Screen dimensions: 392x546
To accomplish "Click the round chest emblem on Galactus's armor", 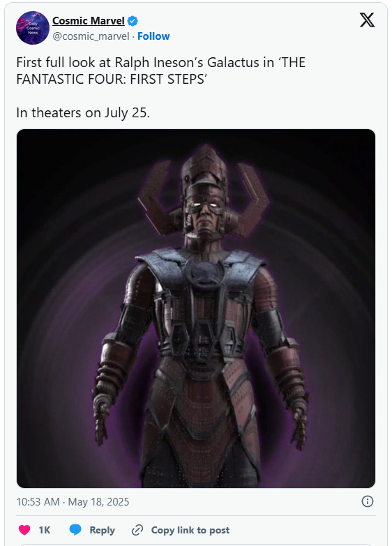I will 204,274.
